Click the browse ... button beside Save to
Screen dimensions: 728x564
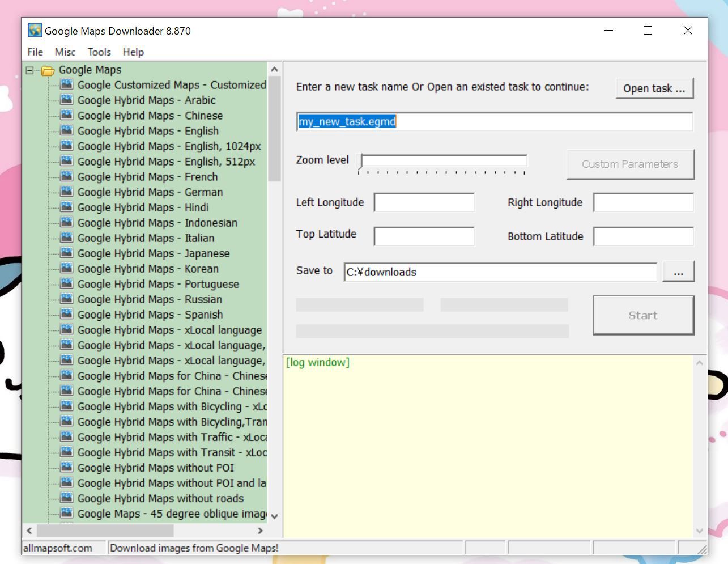[678, 272]
